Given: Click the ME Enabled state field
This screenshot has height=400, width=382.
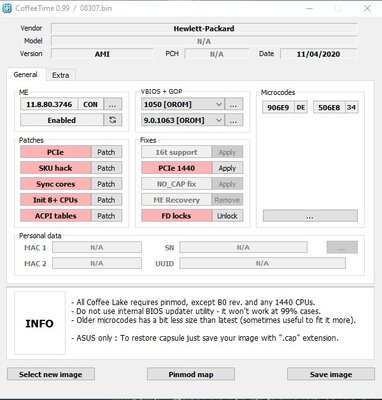Looking at the screenshot, I should pyautogui.click(x=62, y=120).
